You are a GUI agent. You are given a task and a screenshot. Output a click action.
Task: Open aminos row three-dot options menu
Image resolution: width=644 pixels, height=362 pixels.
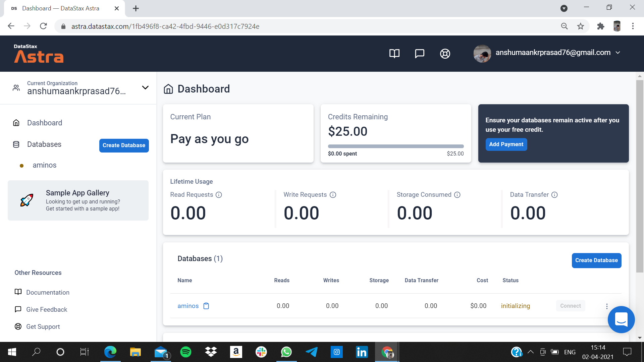607,306
